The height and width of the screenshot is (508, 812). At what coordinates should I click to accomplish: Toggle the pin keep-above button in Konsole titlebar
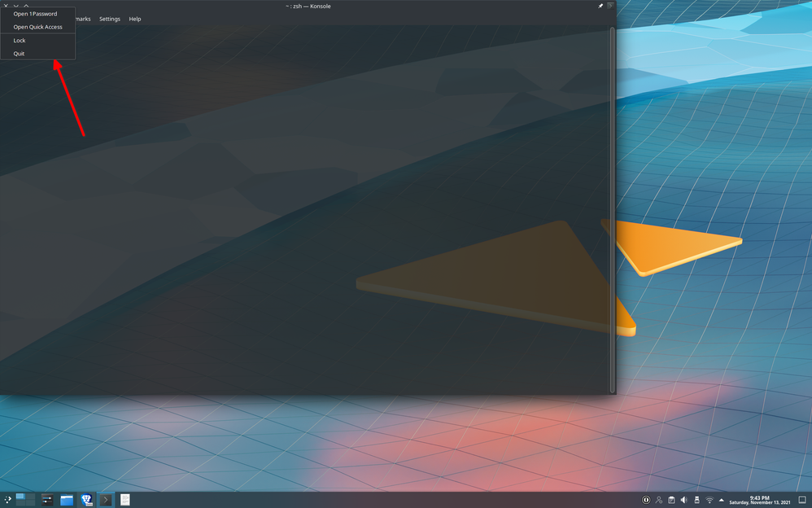[x=600, y=6]
